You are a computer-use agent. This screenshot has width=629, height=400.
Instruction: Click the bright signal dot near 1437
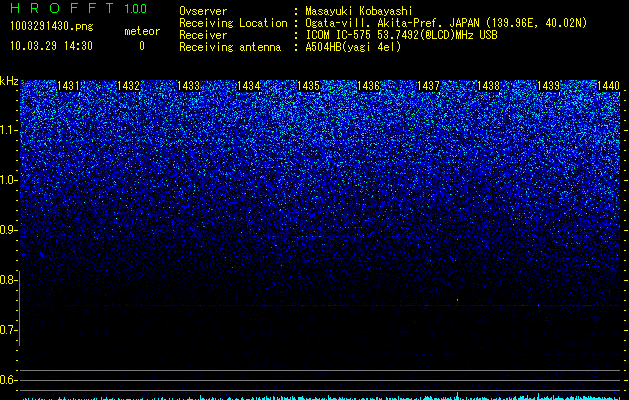[x=458, y=299]
